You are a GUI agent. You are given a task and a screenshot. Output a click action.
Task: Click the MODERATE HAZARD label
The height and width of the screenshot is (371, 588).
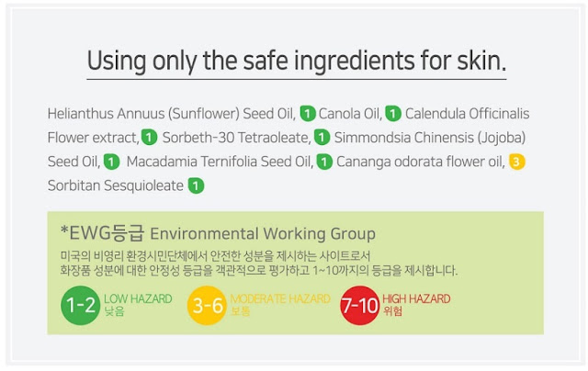[280, 298]
